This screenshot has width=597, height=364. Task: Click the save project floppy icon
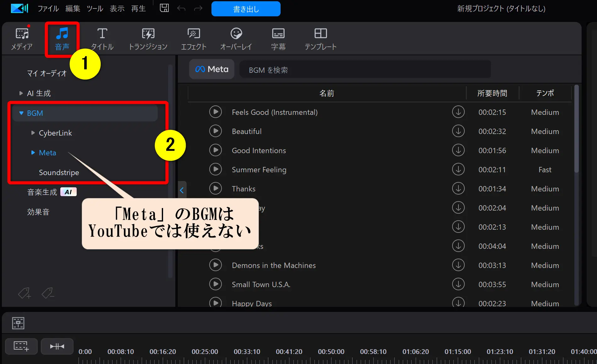click(x=164, y=8)
